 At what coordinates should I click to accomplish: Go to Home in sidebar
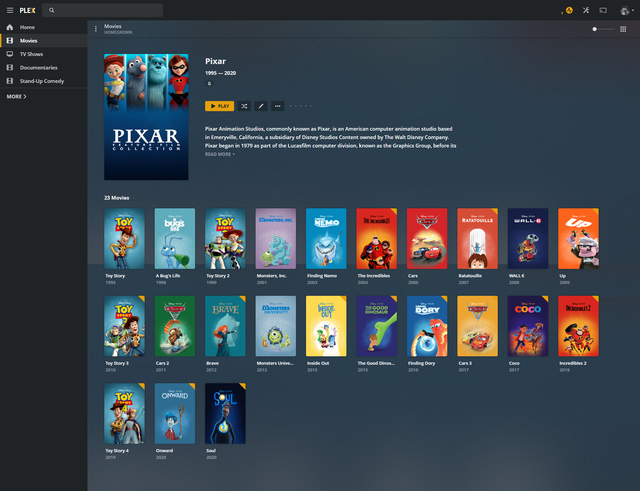[44, 27]
